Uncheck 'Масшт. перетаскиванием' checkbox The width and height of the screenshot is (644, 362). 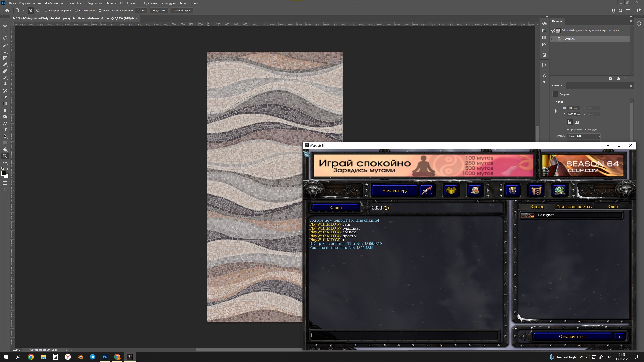100,11
